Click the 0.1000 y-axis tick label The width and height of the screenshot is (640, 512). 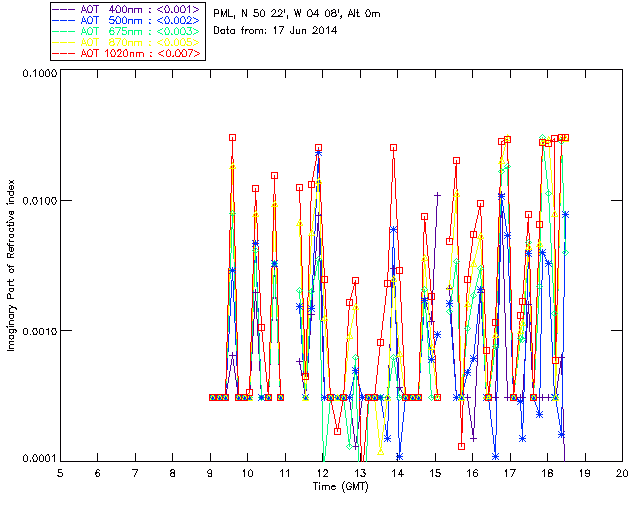click(x=37, y=75)
